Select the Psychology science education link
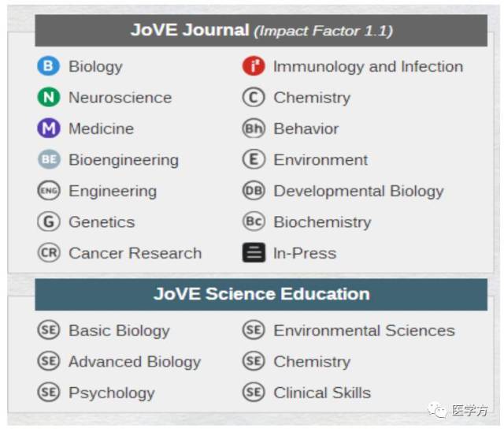Viewport: 504px width, 432px height. [112, 393]
